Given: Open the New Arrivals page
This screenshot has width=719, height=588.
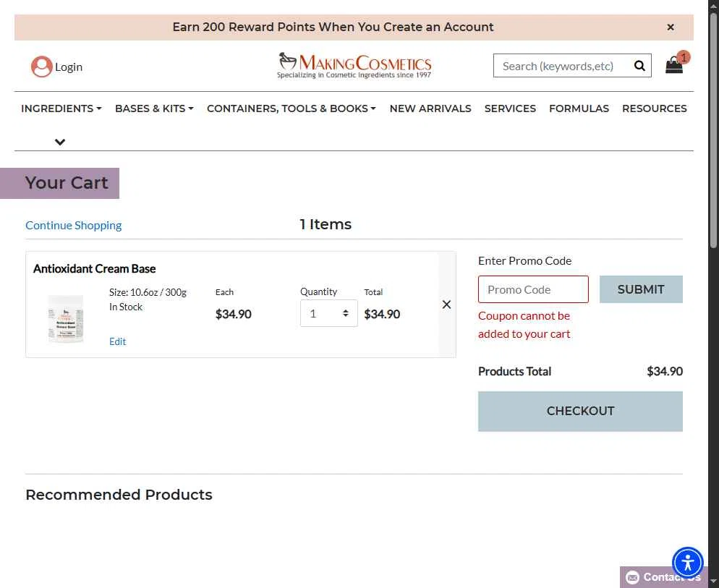Looking at the screenshot, I should (430, 108).
